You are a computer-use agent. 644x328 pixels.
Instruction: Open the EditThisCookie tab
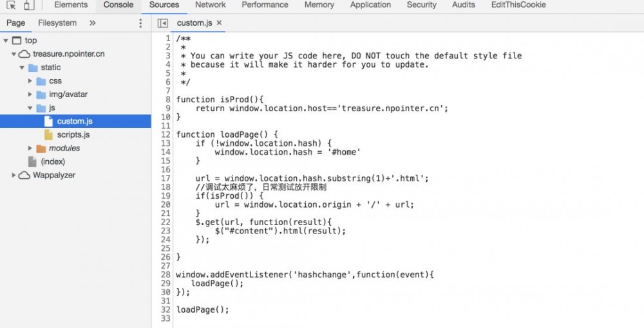(x=518, y=5)
